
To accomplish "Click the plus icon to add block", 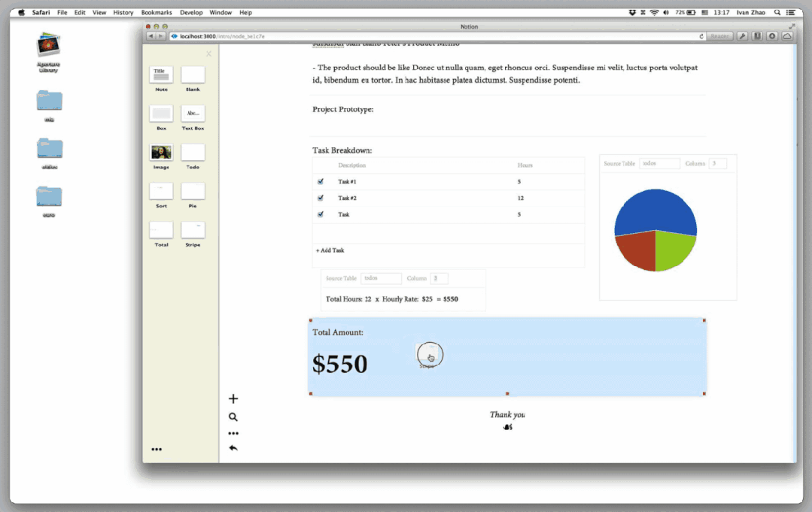I will click(x=233, y=399).
